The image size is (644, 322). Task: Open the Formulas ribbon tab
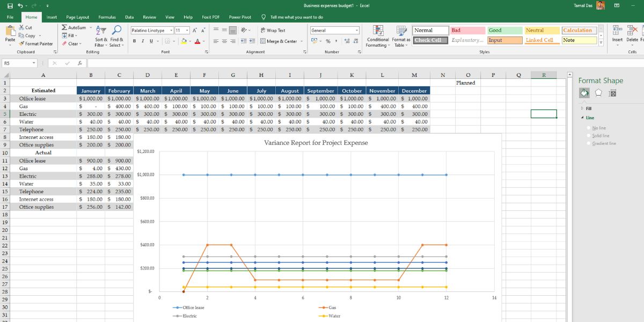pos(107,17)
